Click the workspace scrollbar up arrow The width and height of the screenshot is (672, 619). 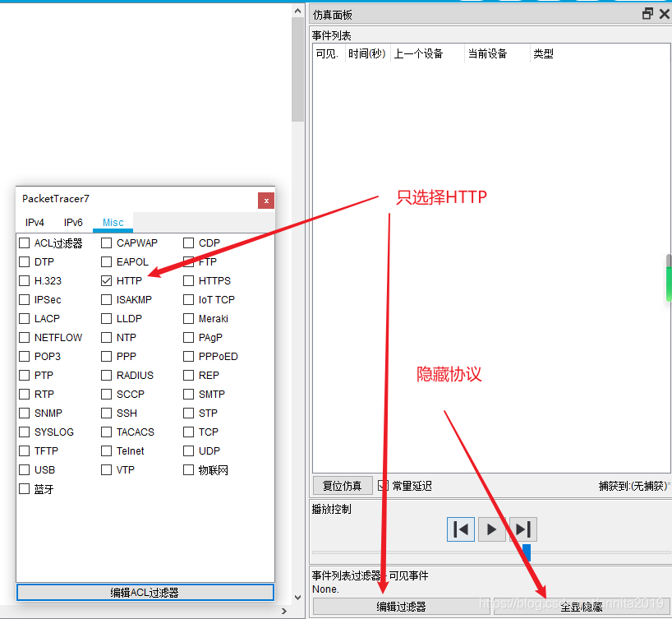[298, 12]
